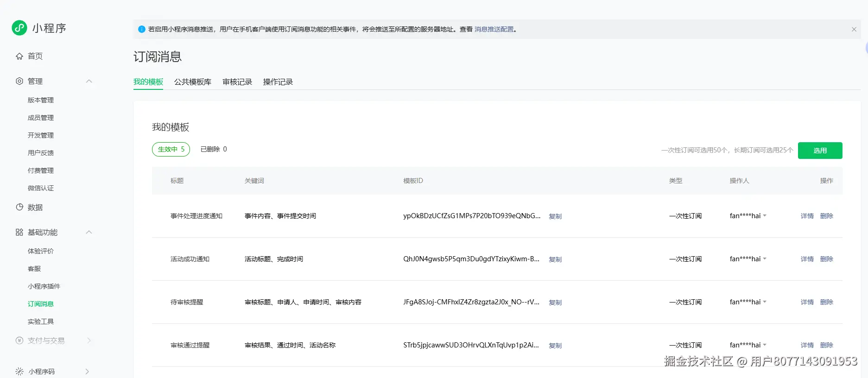Select the 生效中 5 filter pill
Image resolution: width=868 pixels, height=378 pixels.
click(171, 149)
